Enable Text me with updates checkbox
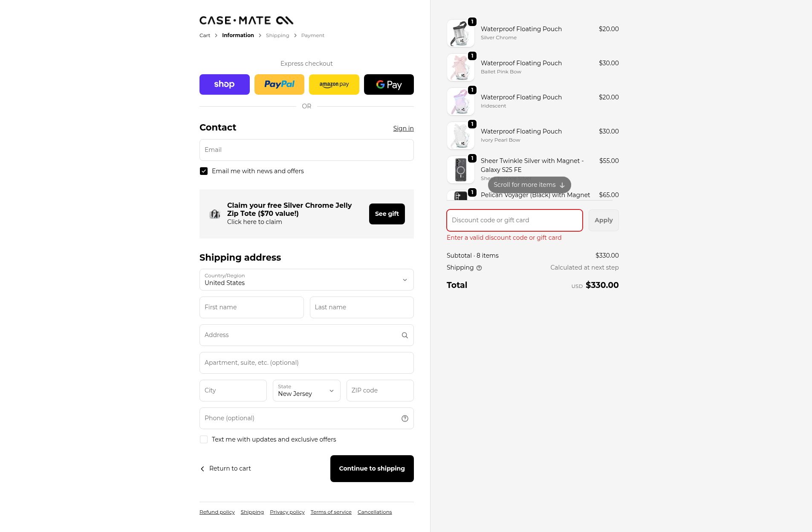 coord(204,439)
